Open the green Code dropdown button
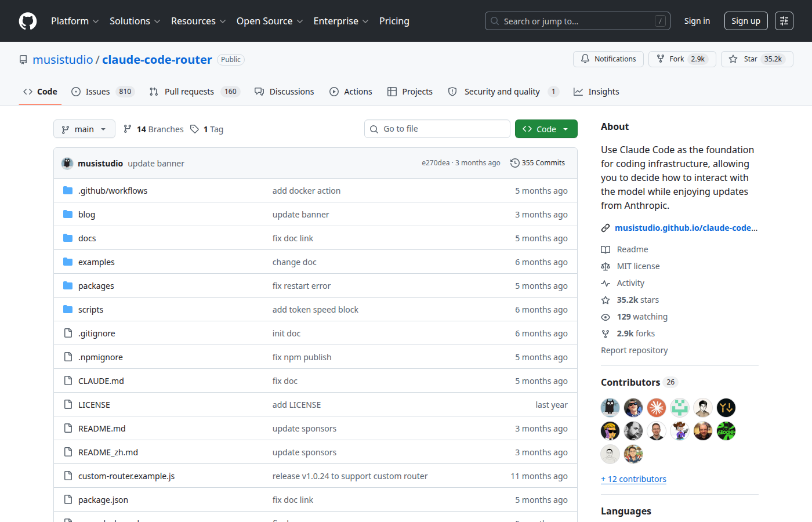The image size is (812, 522). pyautogui.click(x=546, y=129)
